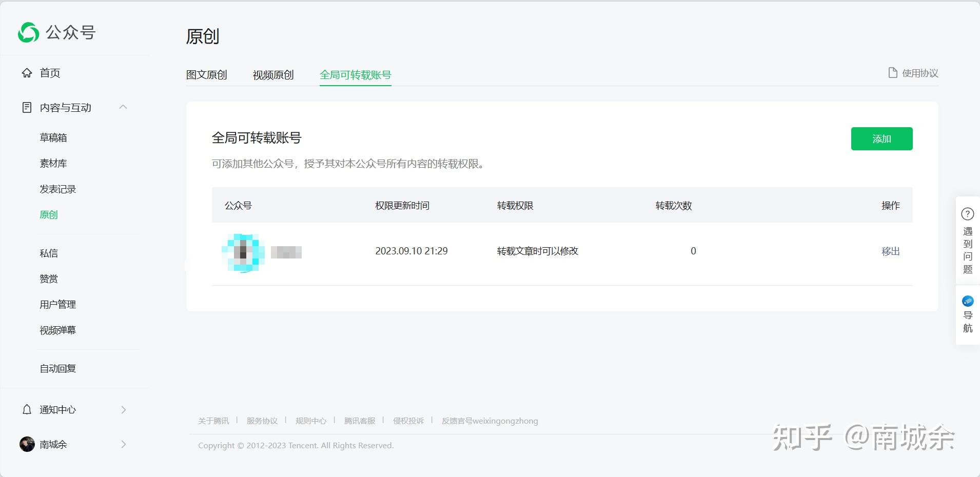
Task: Click the 南城余 profile avatar
Action: pos(27,444)
